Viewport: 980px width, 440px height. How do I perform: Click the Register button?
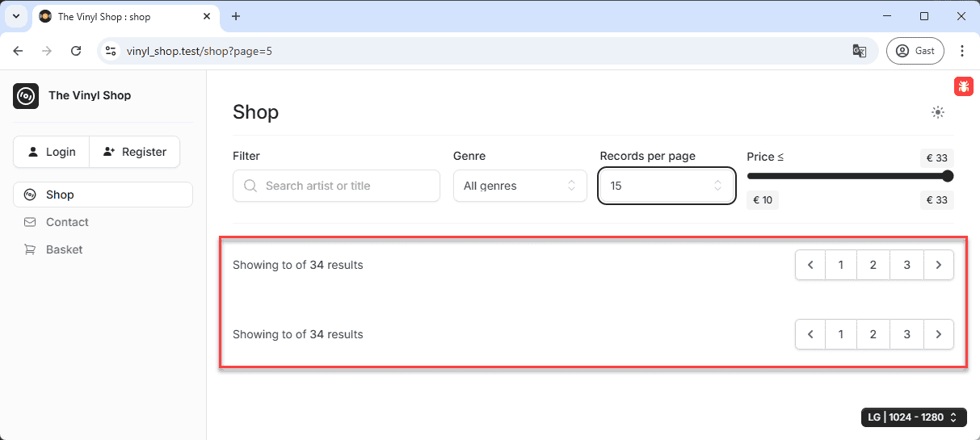[134, 152]
